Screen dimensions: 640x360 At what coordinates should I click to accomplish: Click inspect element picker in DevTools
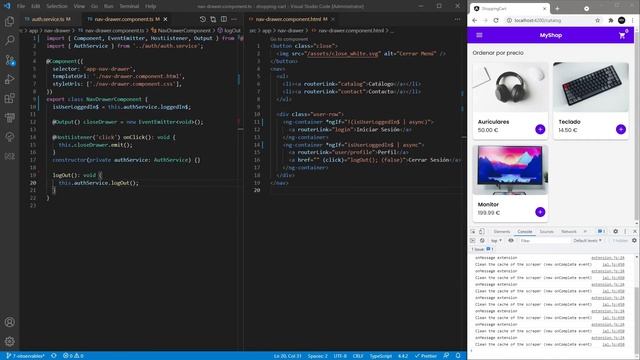[x=473, y=231]
